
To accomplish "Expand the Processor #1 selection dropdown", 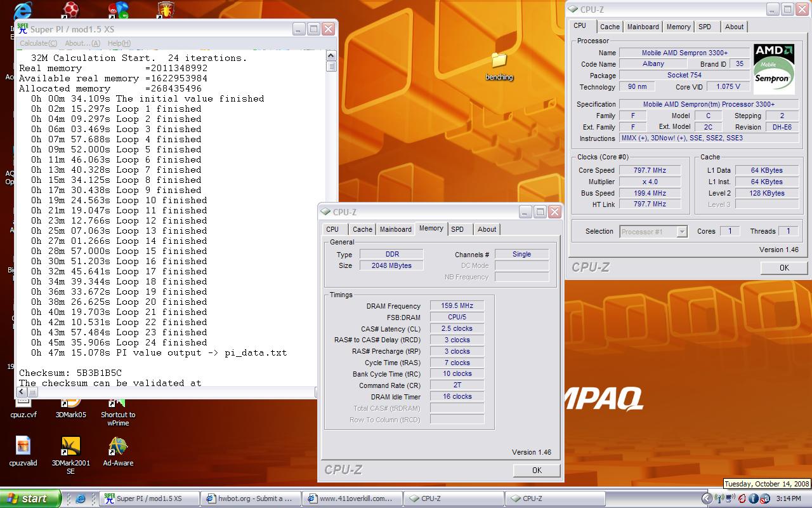I will pos(682,232).
